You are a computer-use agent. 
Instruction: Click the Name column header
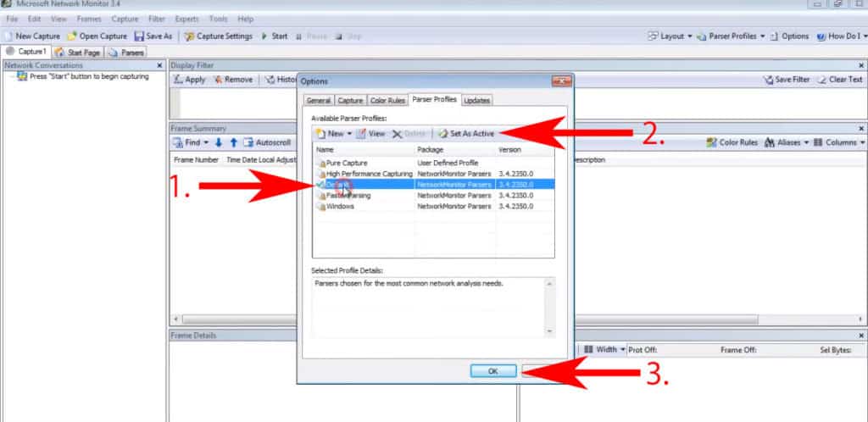point(364,150)
